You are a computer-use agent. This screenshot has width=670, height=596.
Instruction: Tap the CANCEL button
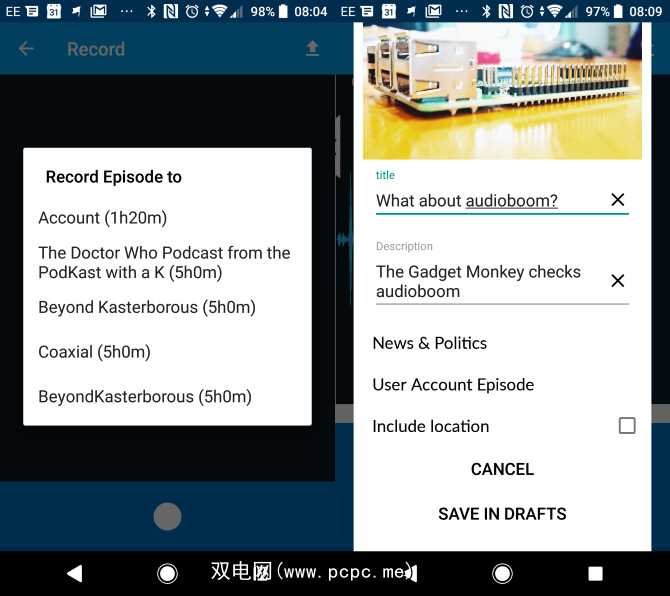pyautogui.click(x=502, y=469)
